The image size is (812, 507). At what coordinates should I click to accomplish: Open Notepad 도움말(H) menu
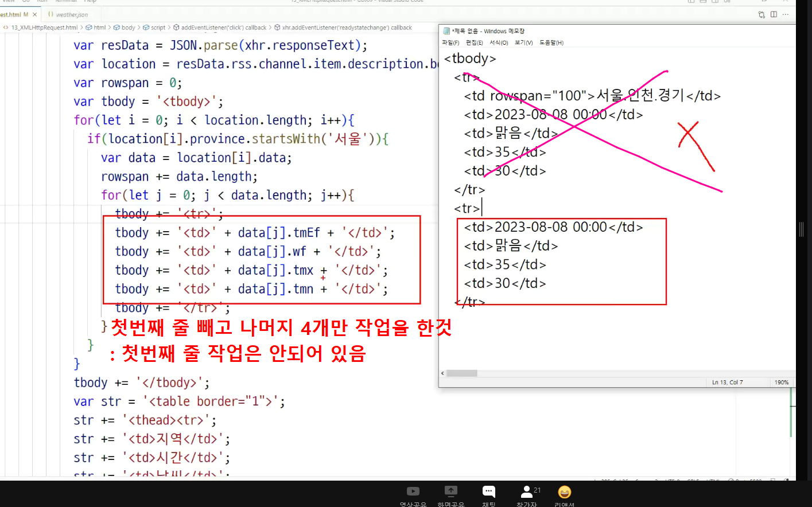coord(551,42)
